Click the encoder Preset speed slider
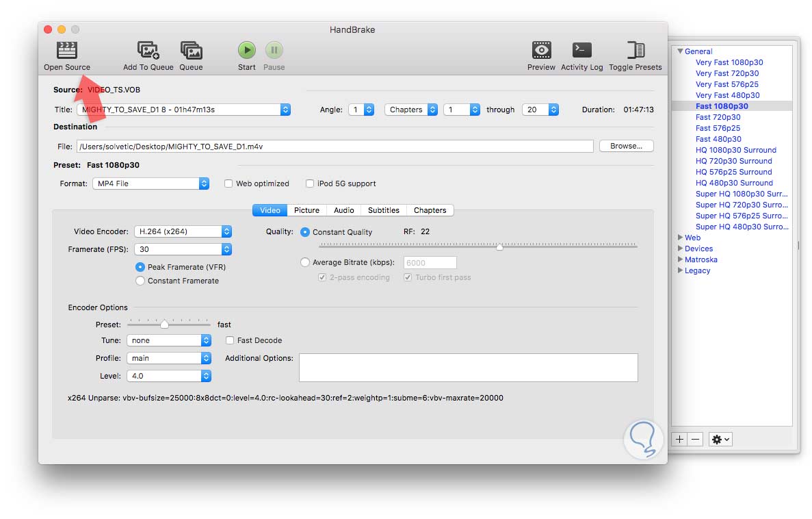The width and height of the screenshot is (812, 519). point(164,324)
